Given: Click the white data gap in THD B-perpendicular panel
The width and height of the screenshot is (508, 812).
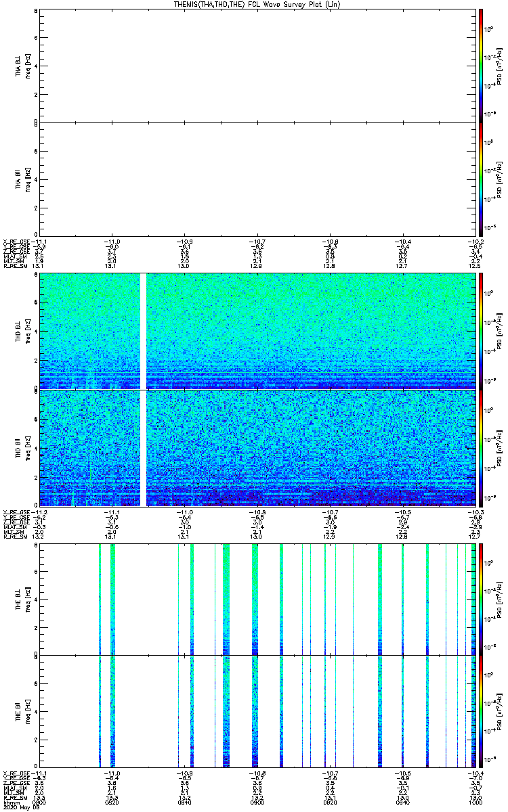Looking at the screenshot, I should tap(143, 331).
